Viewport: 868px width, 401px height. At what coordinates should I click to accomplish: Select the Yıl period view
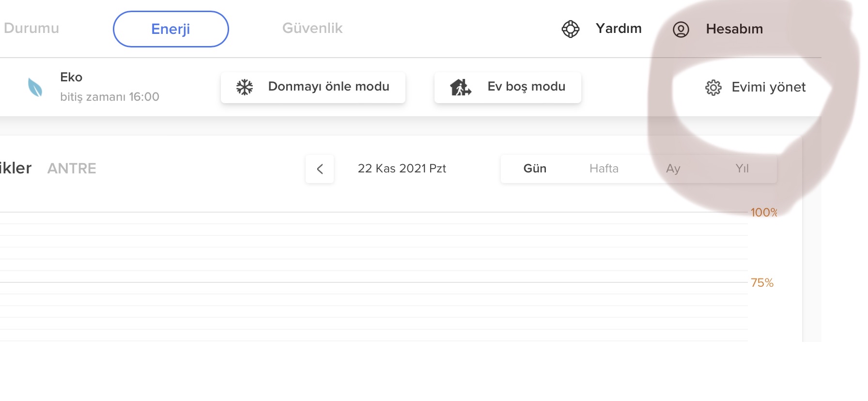[x=742, y=169]
